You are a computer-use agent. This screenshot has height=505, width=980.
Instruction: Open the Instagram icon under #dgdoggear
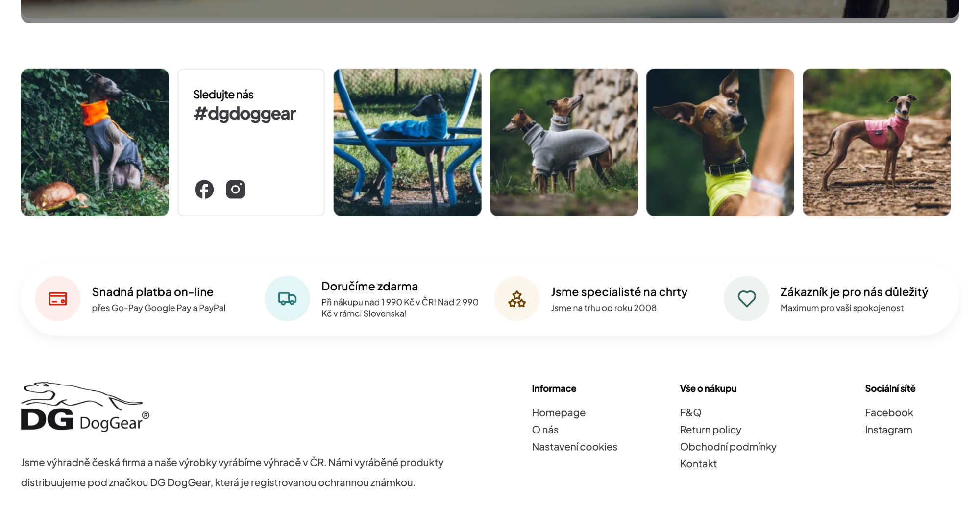point(235,189)
